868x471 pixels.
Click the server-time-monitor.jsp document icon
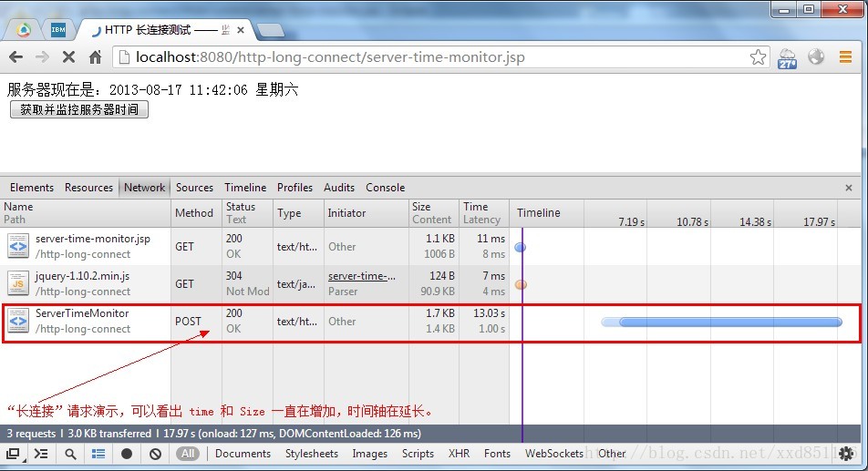[x=17, y=246]
